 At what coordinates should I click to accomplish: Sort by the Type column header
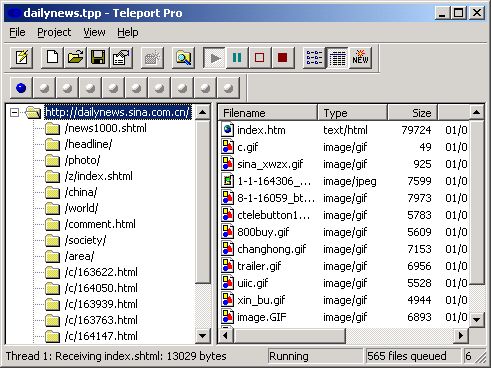click(x=352, y=113)
